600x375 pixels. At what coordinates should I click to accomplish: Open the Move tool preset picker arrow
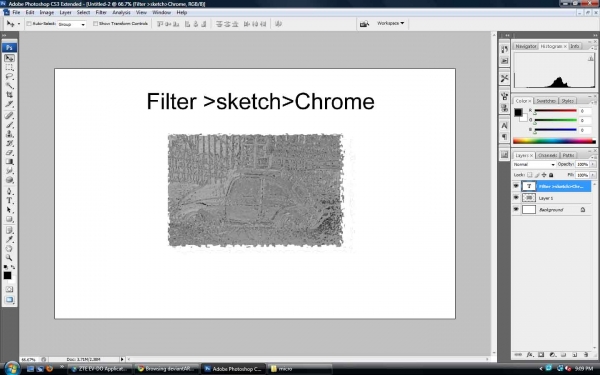coord(19,24)
